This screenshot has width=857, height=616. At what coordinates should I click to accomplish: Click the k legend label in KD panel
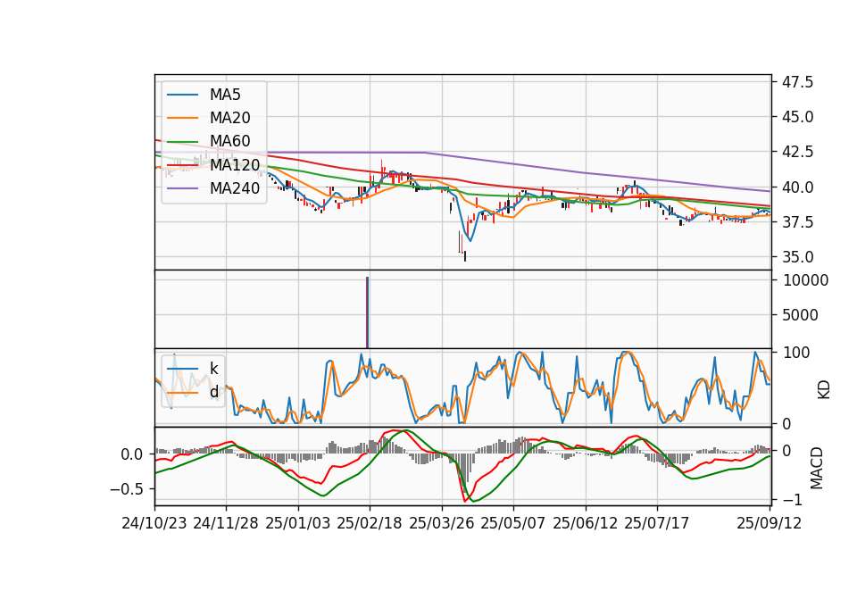click(x=213, y=369)
